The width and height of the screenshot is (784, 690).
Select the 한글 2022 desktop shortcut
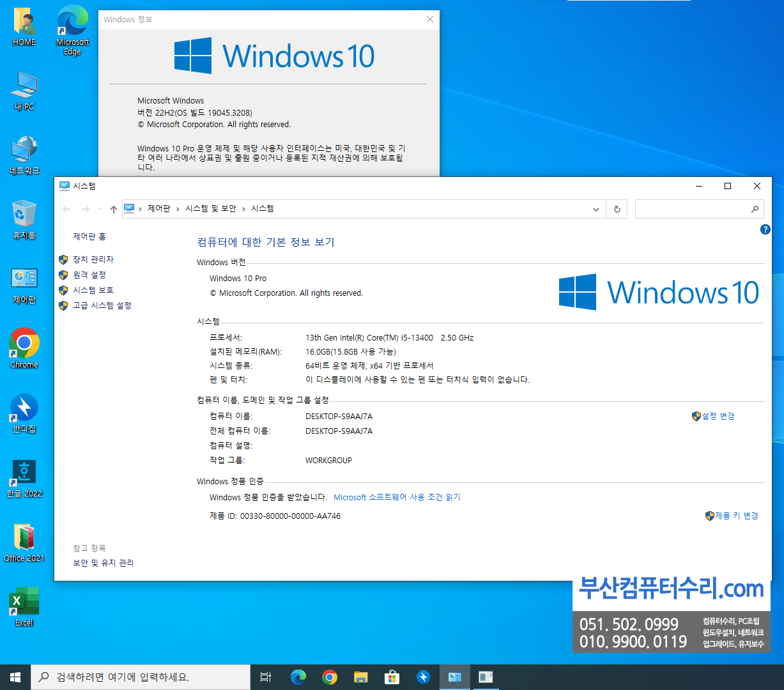point(24,478)
